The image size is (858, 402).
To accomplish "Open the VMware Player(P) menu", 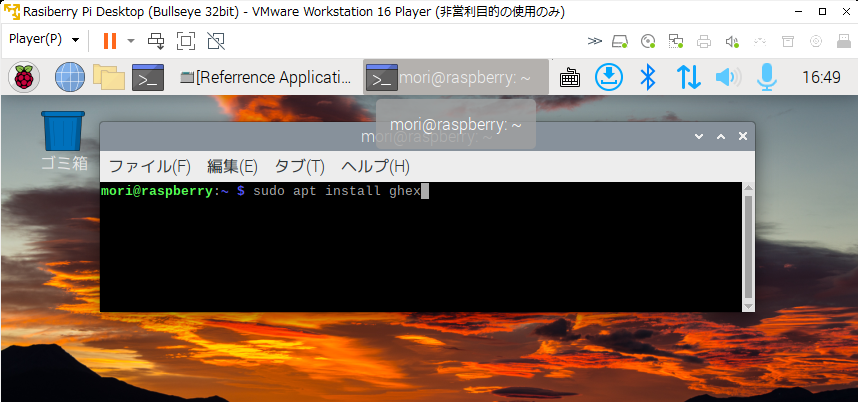I will [44, 40].
